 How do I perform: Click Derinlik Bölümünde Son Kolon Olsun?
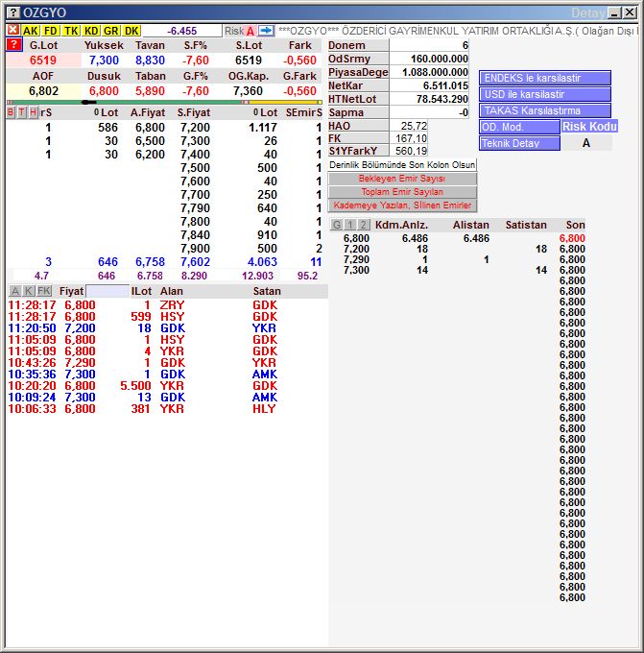point(402,165)
